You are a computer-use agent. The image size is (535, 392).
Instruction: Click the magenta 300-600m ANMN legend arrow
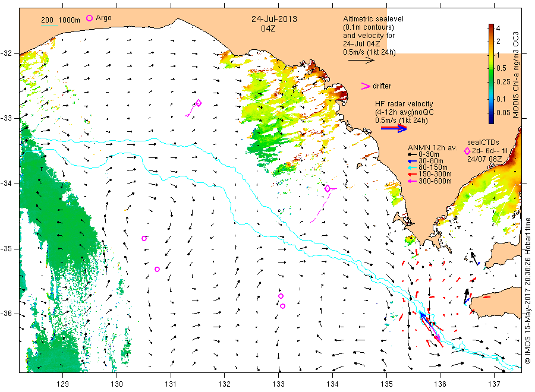(x=412, y=181)
